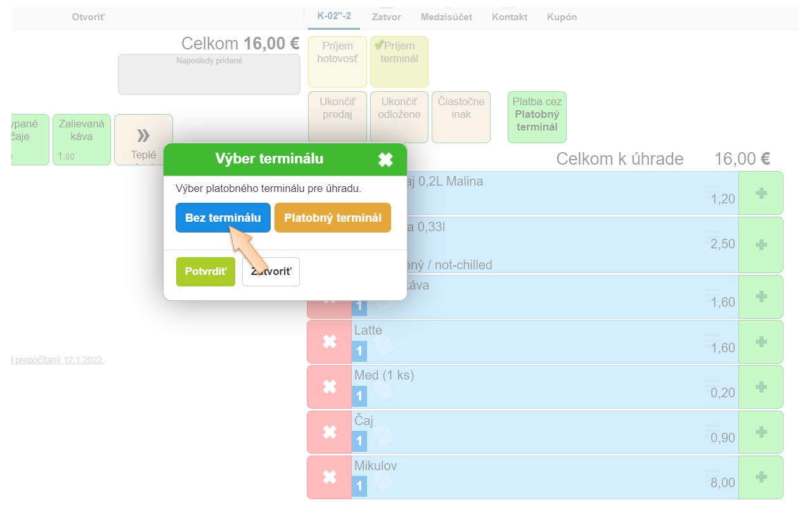812x517 pixels.
Task: Open the Medzisúčet tab
Action: 446,17
